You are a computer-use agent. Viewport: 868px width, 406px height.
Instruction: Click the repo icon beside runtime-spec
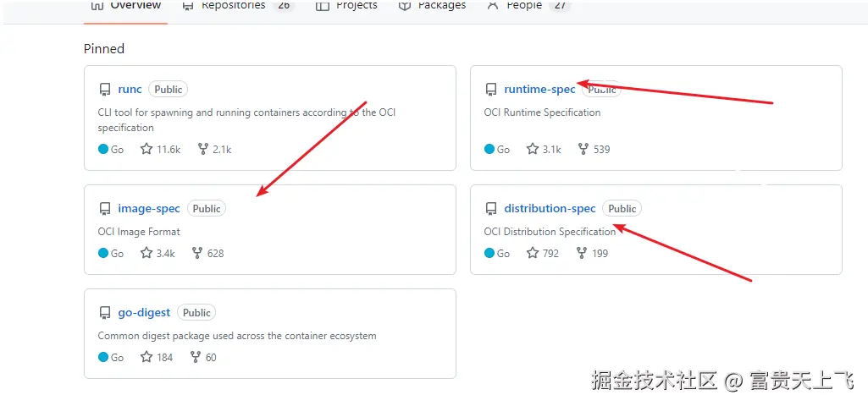[x=490, y=90]
